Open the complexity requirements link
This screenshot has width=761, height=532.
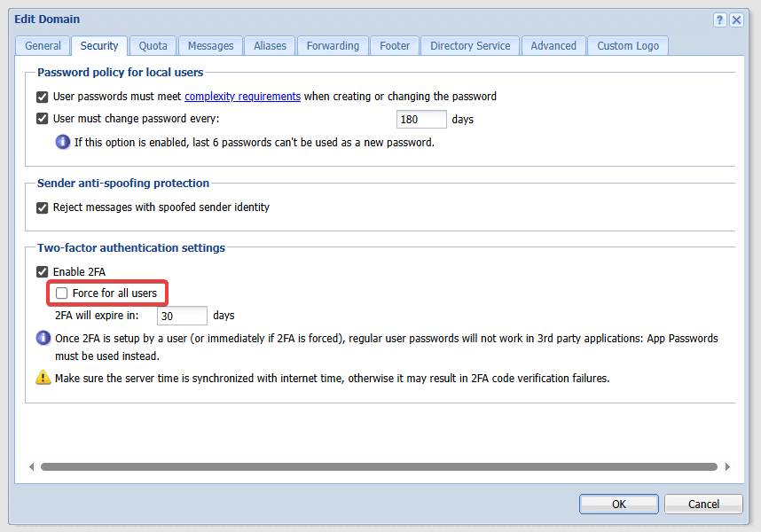(x=242, y=97)
